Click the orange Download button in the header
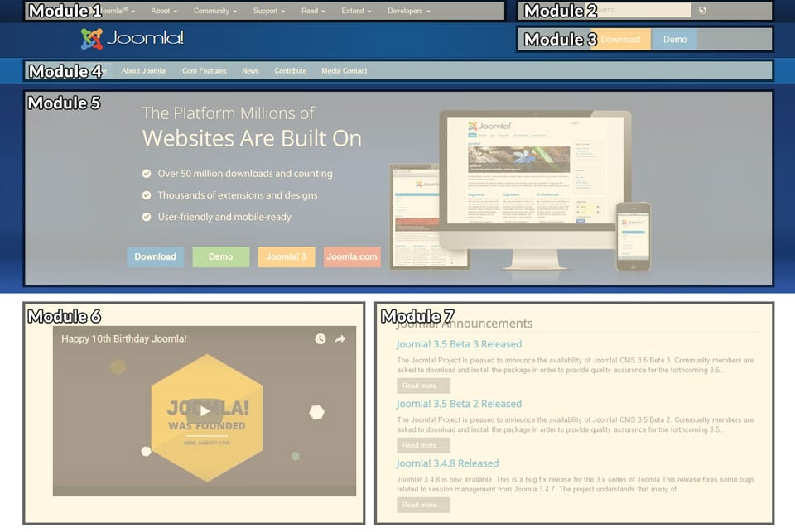 pos(620,40)
